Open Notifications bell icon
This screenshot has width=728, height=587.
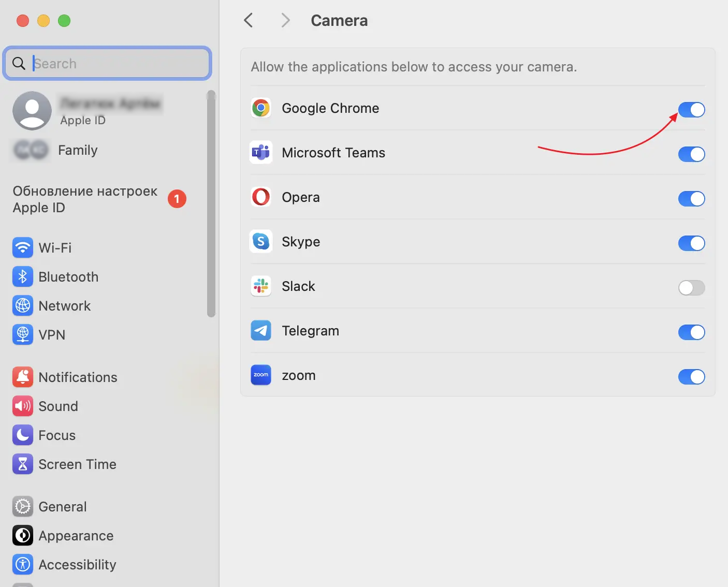pos(23,377)
